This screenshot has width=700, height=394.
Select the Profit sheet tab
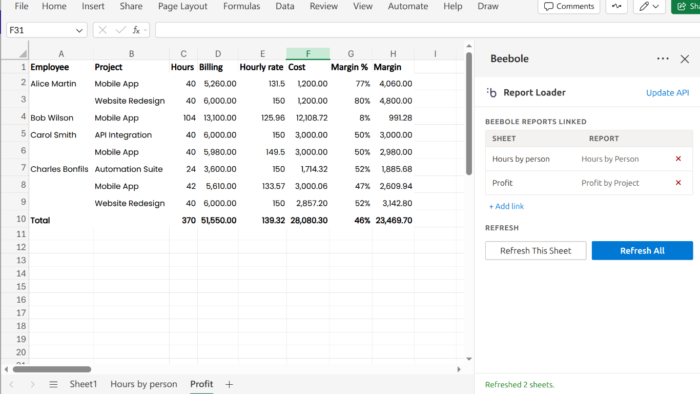201,384
